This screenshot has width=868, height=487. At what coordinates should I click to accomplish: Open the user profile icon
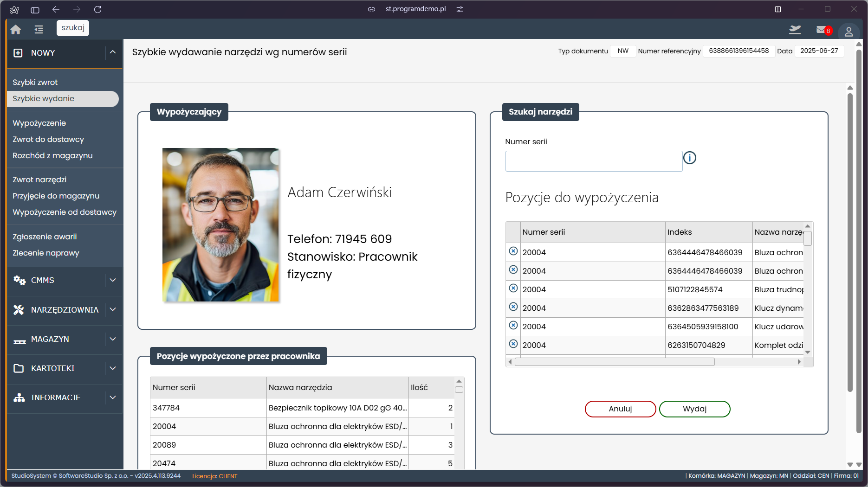click(x=849, y=31)
